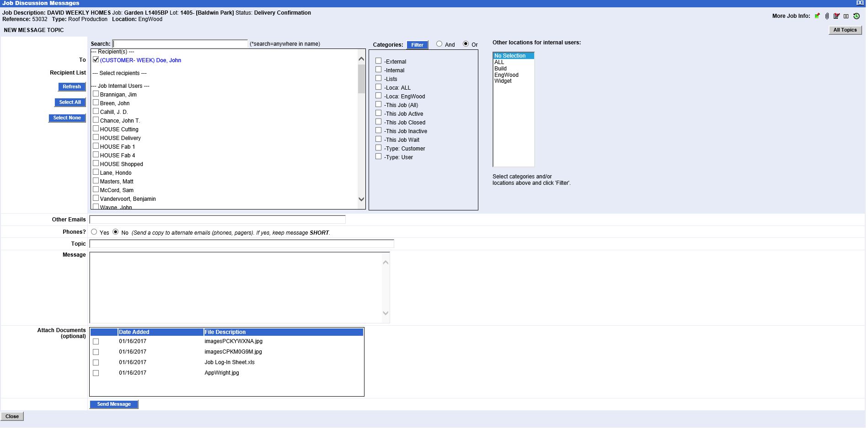Open the All Topics view

(845, 30)
